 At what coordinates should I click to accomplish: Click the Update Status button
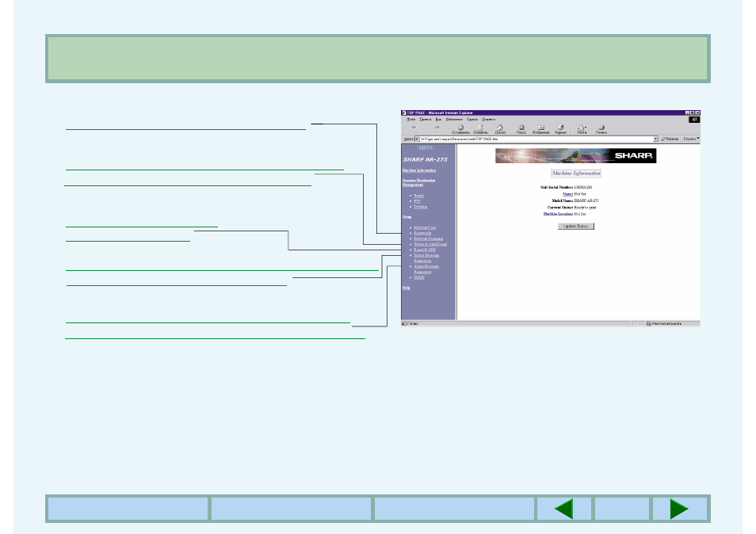575,226
